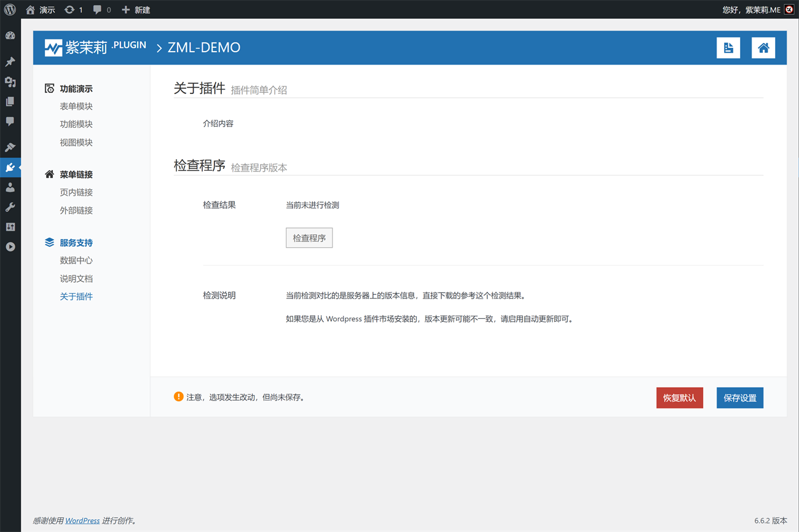This screenshot has width=799, height=532.
Task: Click the 插件简单介绍 subtitle
Action: pyautogui.click(x=259, y=90)
